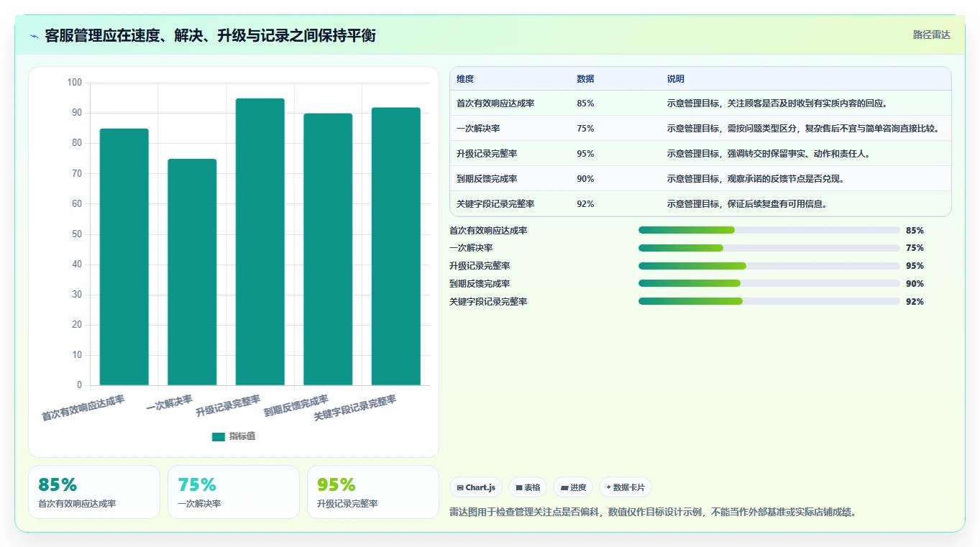The height and width of the screenshot is (547, 980).
Task: Select the 到期反馈完成率 bar in chart
Action: [328, 249]
